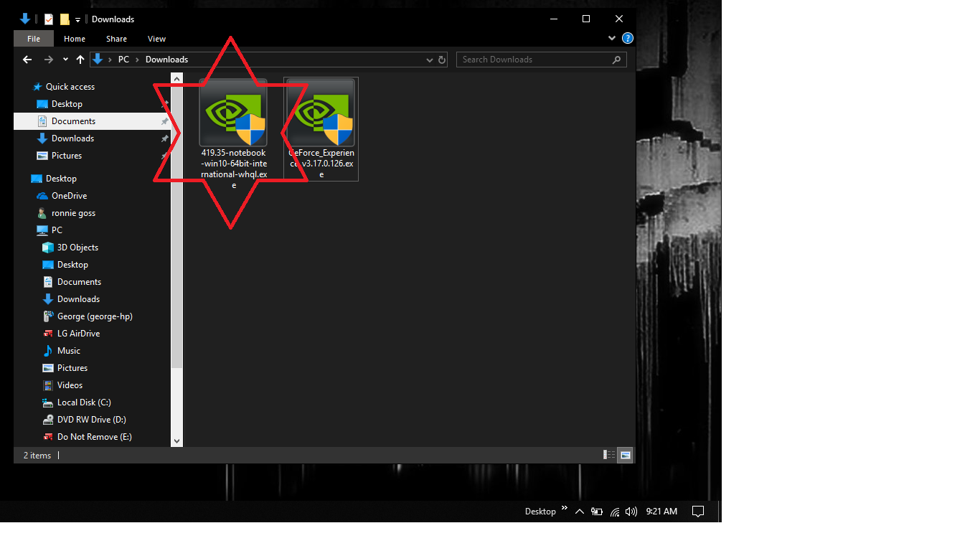Click the Desktop toolbar on the taskbar
Screen dimensions: 980x551
(x=540, y=512)
